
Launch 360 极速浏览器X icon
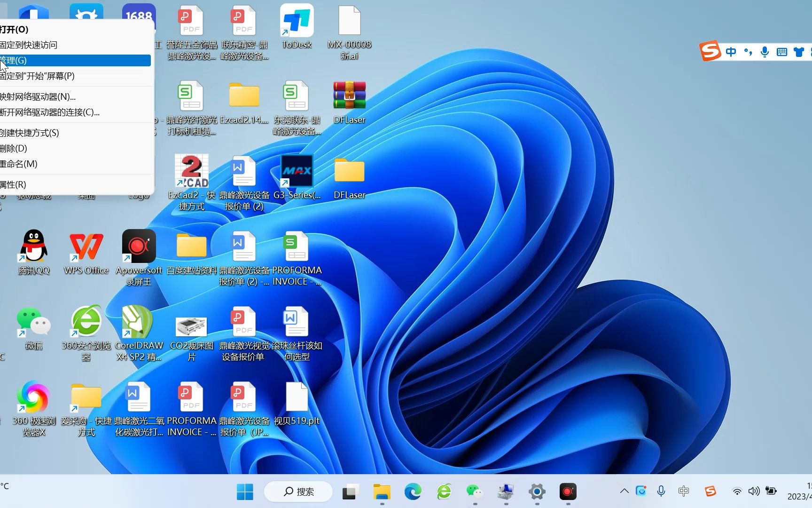click(x=33, y=397)
